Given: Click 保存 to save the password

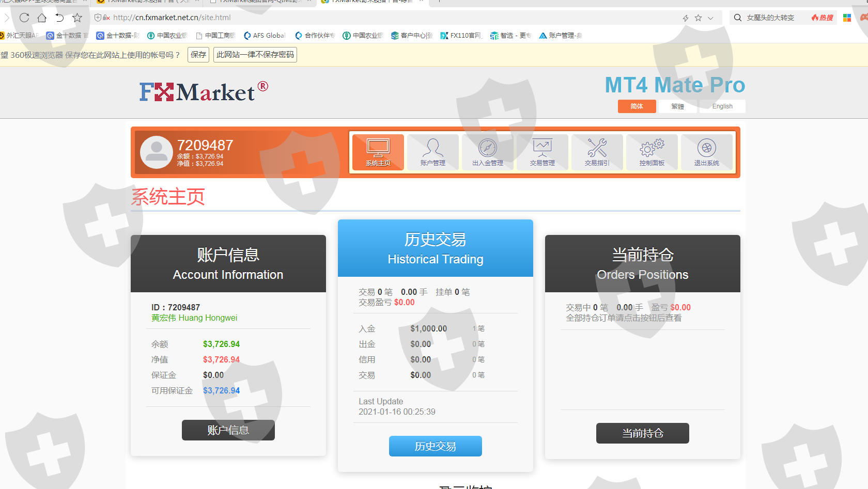Looking at the screenshot, I should 198,55.
